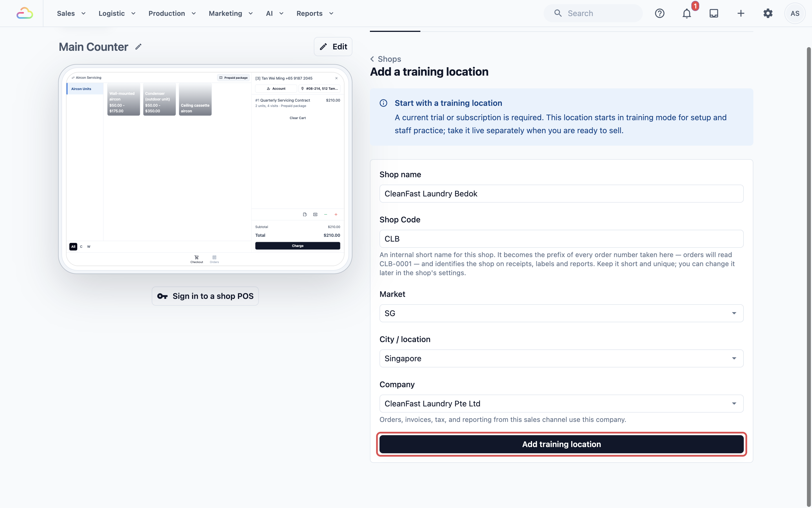
Task: Click the Shop Code input field
Action: point(561,238)
